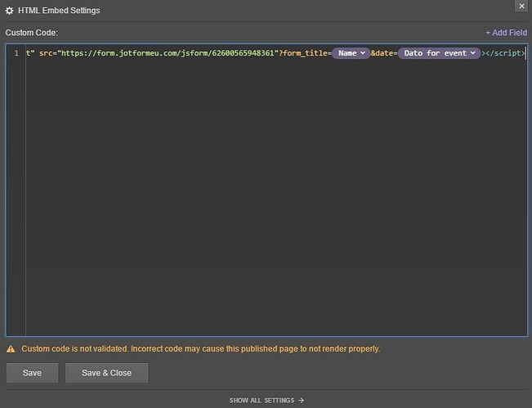Click the warning triangle icon
Image resolution: width=532 pixels, height=408 pixels.
pyautogui.click(x=11, y=349)
